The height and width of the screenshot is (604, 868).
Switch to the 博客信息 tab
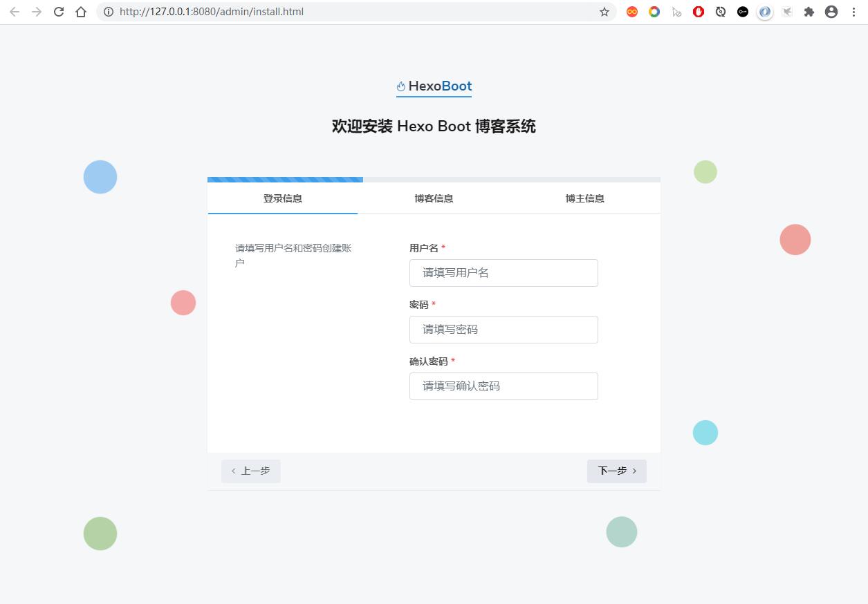(x=434, y=198)
